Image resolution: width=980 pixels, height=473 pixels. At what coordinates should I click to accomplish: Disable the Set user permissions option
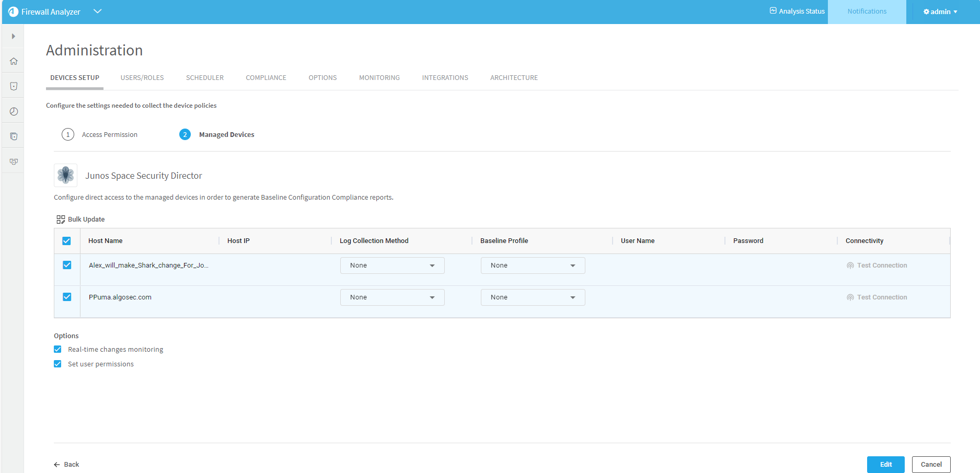(x=57, y=364)
